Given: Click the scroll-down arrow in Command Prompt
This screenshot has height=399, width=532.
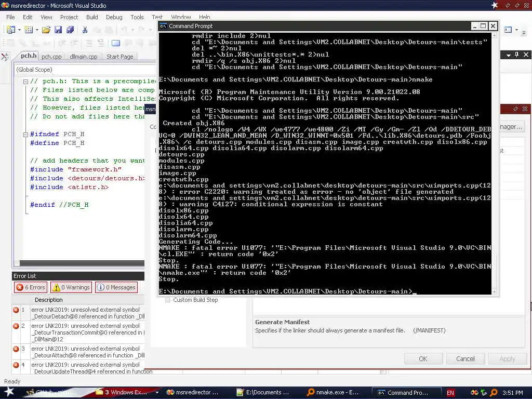Looking at the screenshot, I should 495,292.
